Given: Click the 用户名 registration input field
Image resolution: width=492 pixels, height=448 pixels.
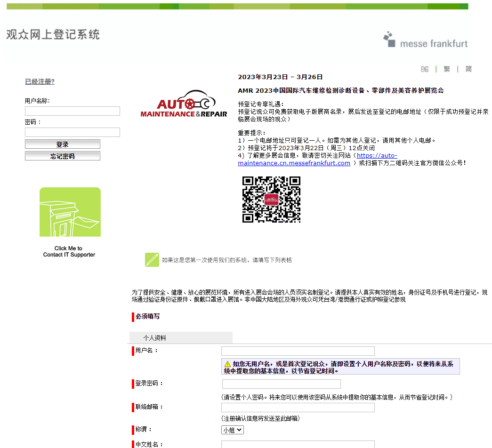Looking at the screenshot, I should coord(298,351).
